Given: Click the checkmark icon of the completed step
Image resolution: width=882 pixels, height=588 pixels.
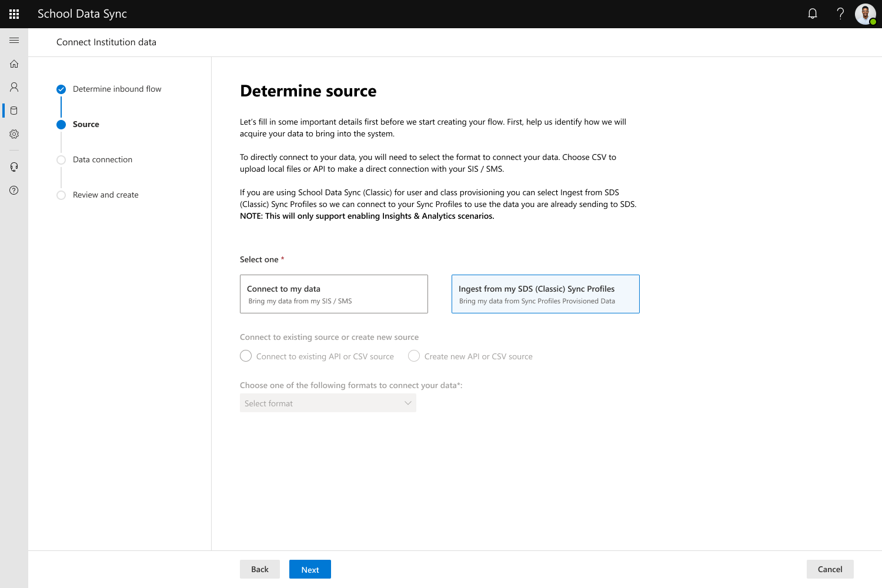Looking at the screenshot, I should pos(61,89).
